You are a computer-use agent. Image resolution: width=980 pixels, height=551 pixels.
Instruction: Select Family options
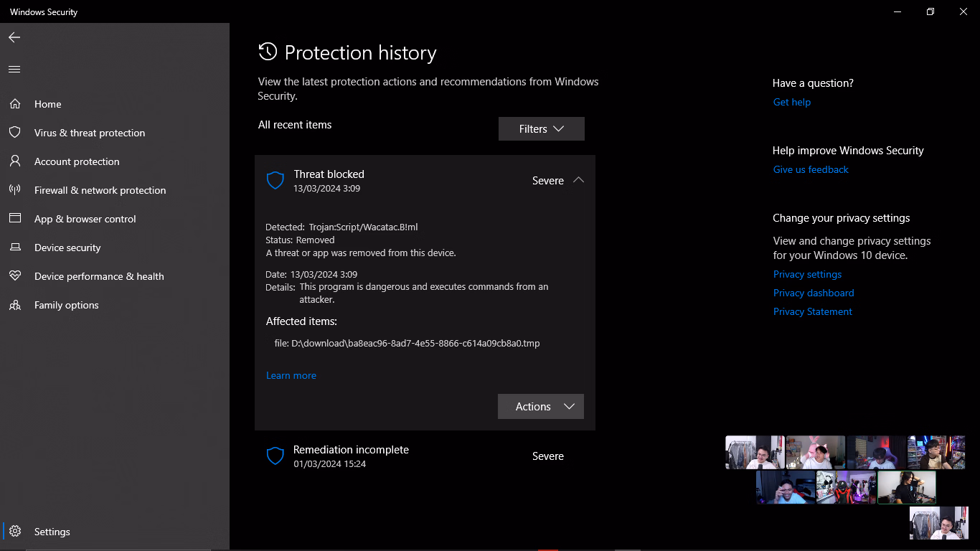(x=115, y=305)
